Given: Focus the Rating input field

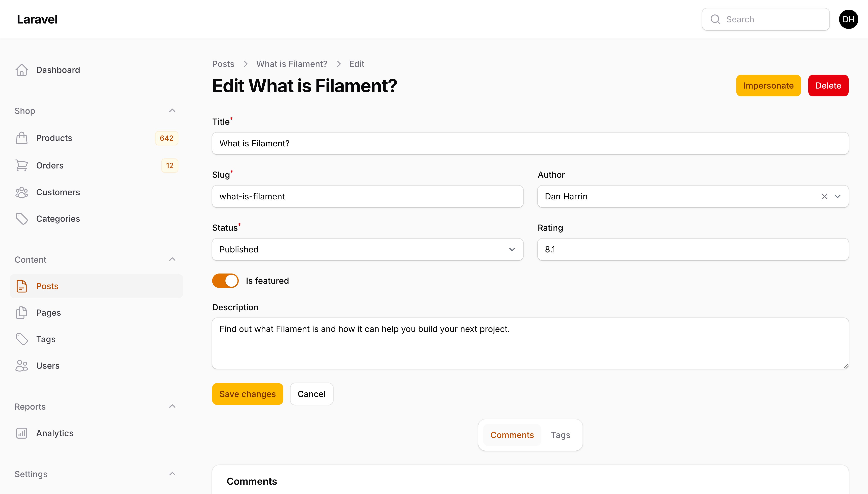Looking at the screenshot, I should (x=693, y=249).
